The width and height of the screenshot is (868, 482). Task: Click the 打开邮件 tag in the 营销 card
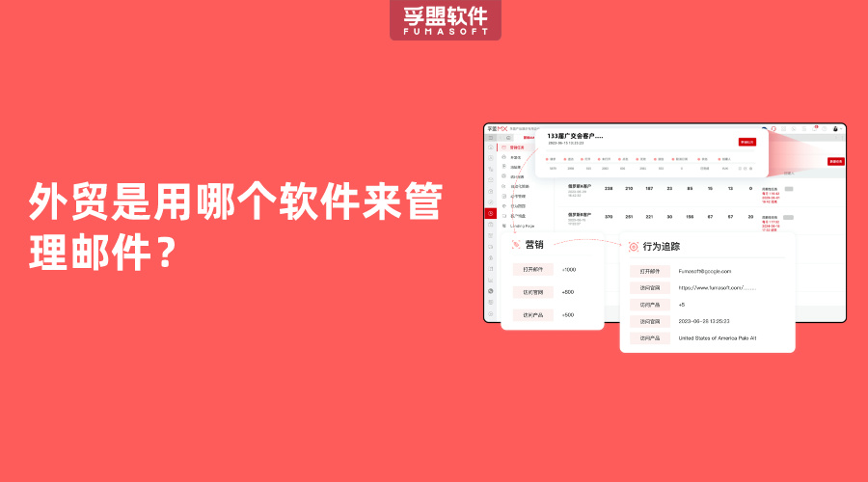[x=533, y=270]
